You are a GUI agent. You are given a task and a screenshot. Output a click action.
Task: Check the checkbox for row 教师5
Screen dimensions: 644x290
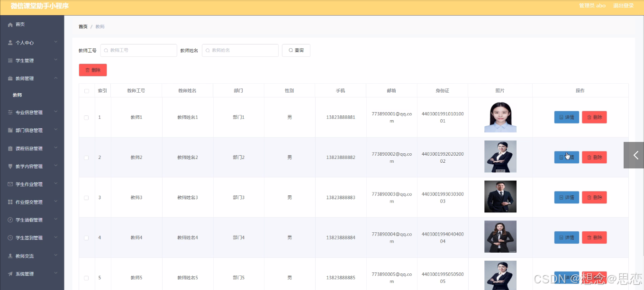[x=86, y=278]
